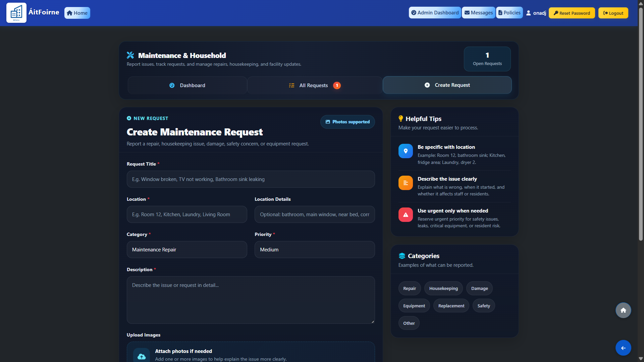
Task: Select the Create Request tab
Action: tap(447, 85)
